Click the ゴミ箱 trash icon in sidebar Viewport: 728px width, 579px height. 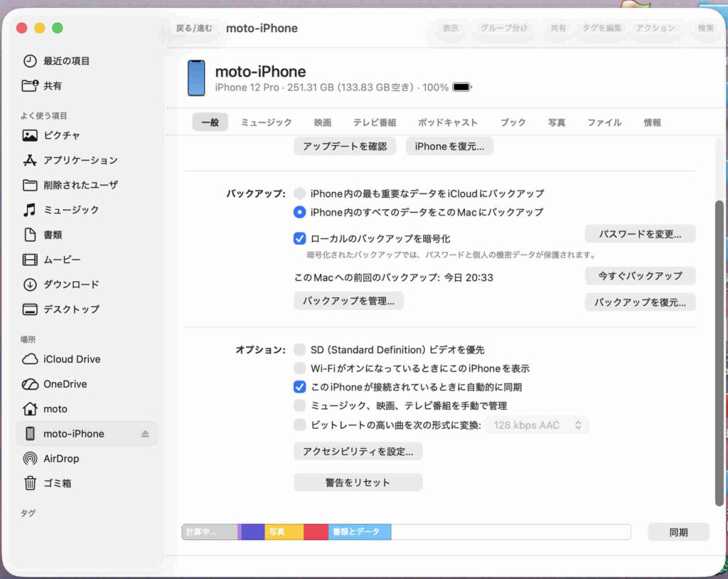coord(30,484)
